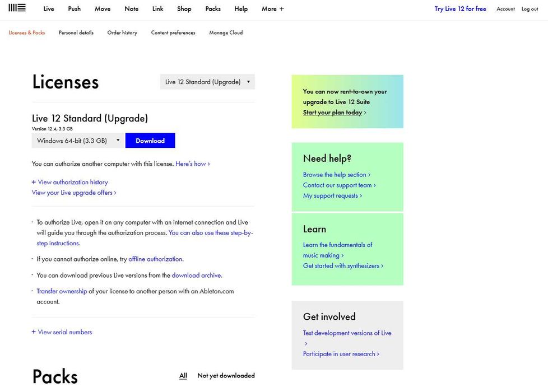Select Not yet downloaded packs filter
The width and height of the screenshot is (548, 392).
226,376
